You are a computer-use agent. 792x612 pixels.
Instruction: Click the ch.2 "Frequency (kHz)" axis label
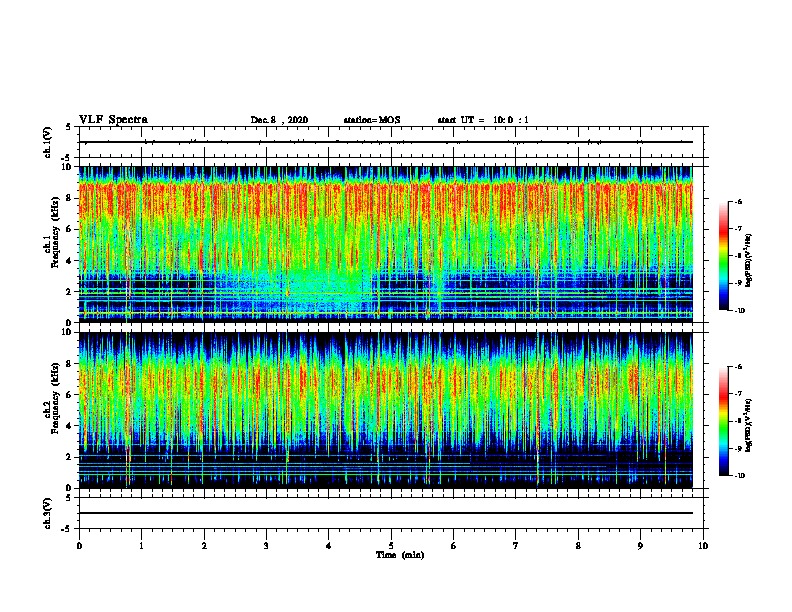pos(55,398)
